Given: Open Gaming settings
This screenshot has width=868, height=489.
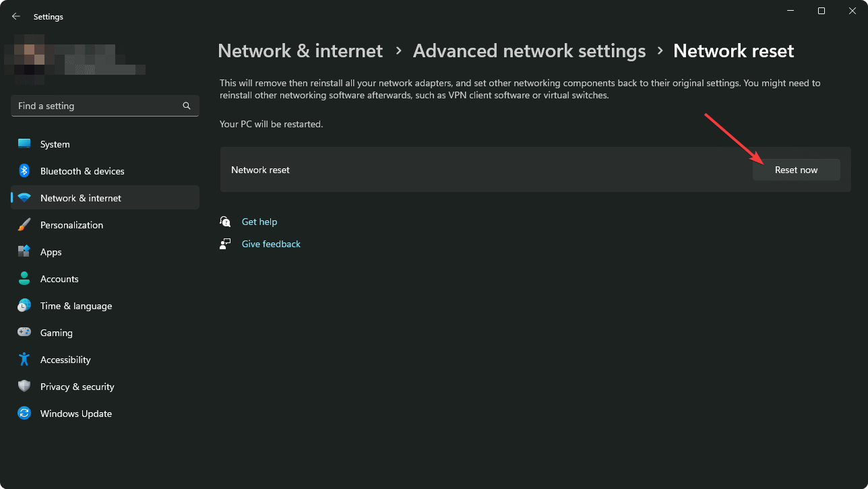Looking at the screenshot, I should (25, 332).
